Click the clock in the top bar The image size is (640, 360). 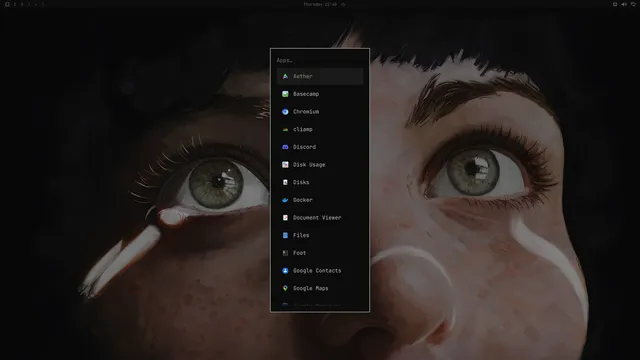[x=320, y=4]
